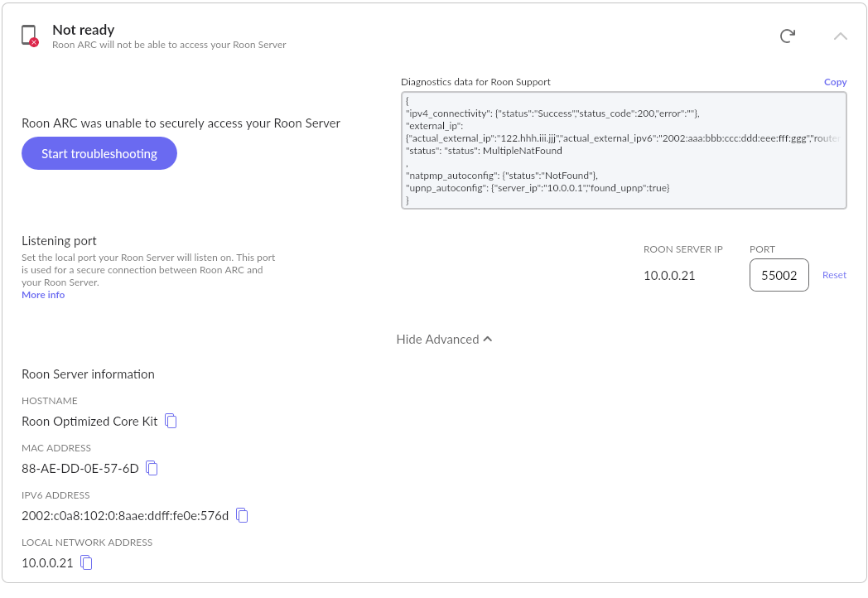This screenshot has width=868, height=598.
Task: Click the "upnp_autoconfig" diagnostics line
Action: [x=538, y=188]
